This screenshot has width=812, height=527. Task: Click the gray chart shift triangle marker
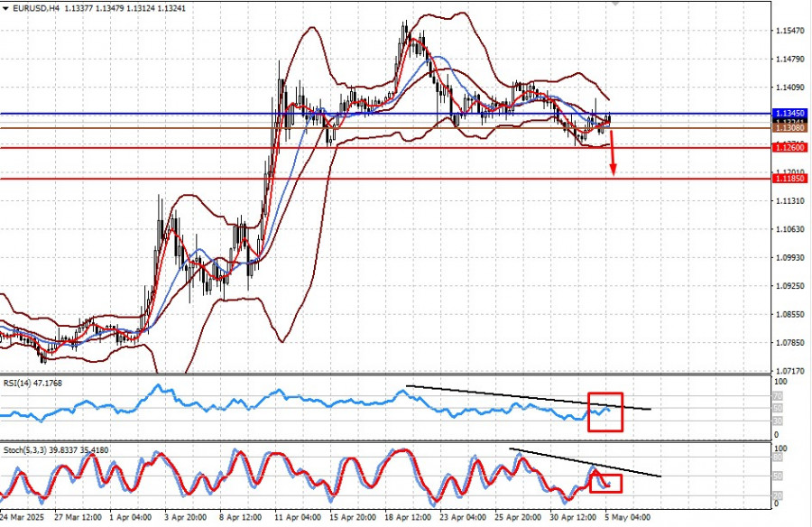click(616, 5)
